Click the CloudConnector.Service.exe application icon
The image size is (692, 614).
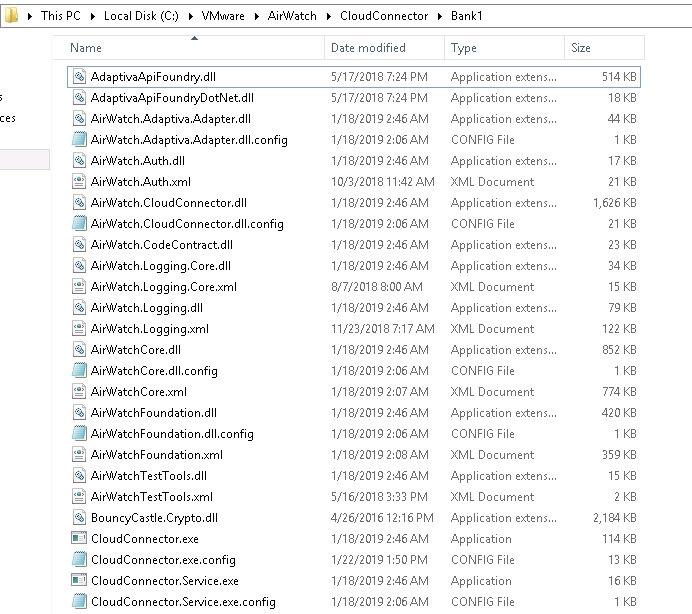(79, 580)
